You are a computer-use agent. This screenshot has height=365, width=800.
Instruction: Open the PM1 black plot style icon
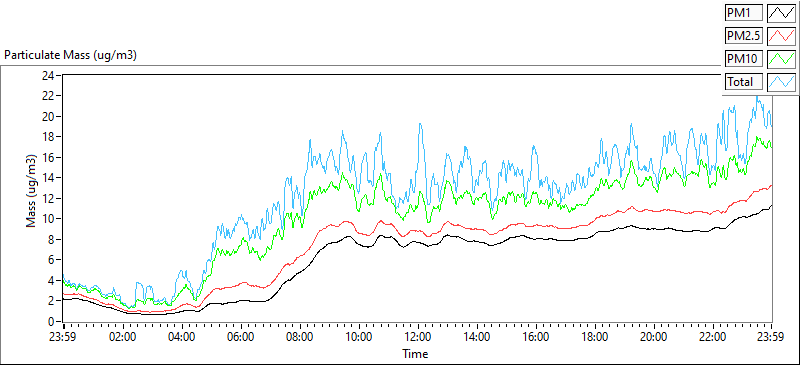[x=782, y=13]
